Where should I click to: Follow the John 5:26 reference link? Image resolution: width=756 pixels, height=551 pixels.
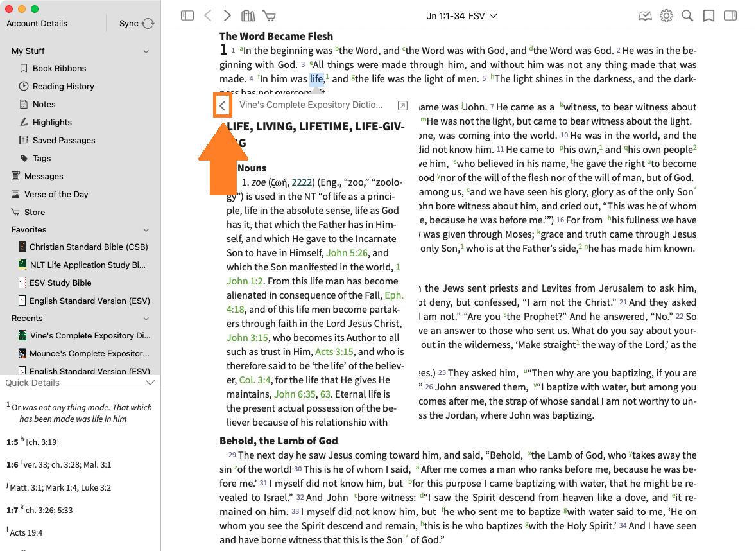pyautogui.click(x=347, y=253)
